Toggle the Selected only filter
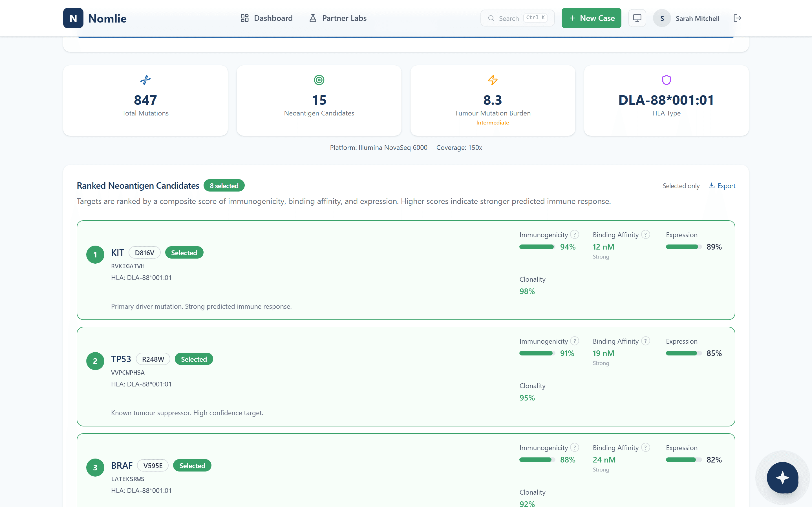The width and height of the screenshot is (812, 507). click(681, 186)
